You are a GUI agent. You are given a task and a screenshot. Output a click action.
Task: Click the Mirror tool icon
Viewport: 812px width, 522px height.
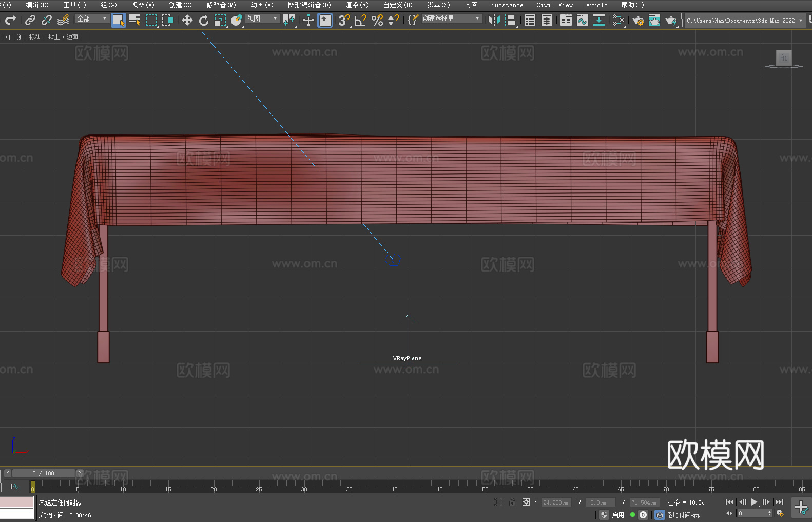(x=494, y=20)
